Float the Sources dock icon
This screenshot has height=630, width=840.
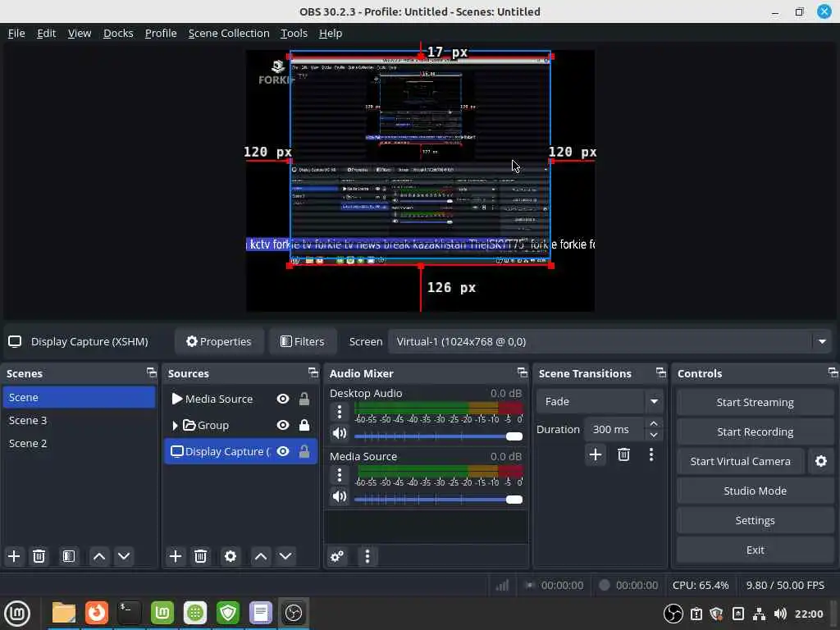313,372
